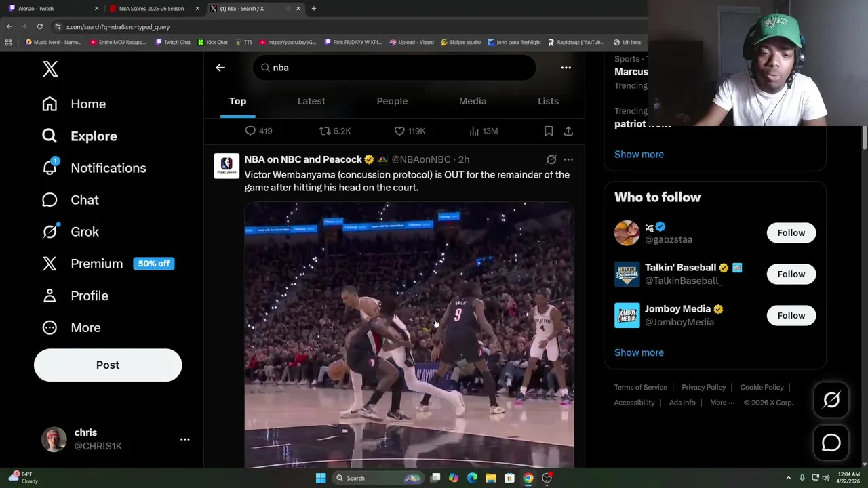The height and width of the screenshot is (488, 868).
Task: Open floating messages chat button
Action: (x=831, y=443)
